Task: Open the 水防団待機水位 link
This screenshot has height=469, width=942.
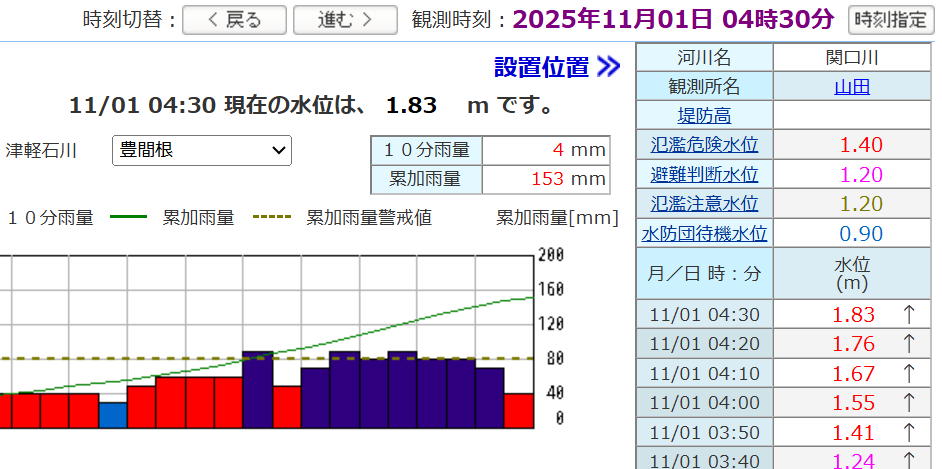Action: tap(704, 234)
